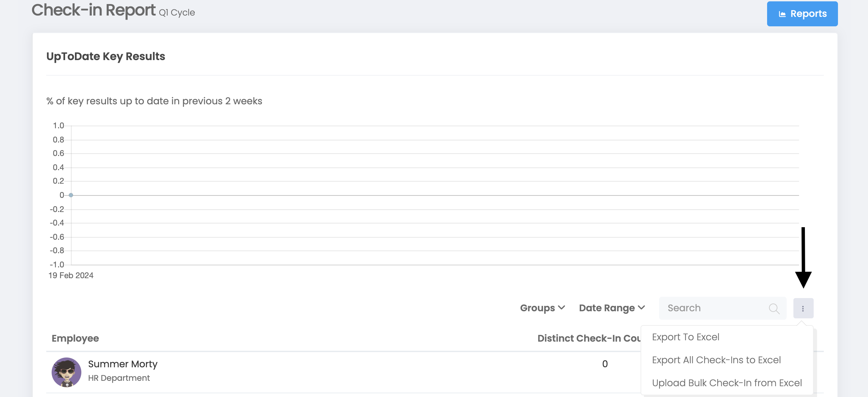Click the 19 Feb 2024 axis label
Image resolution: width=868 pixels, height=397 pixels.
coord(71,275)
